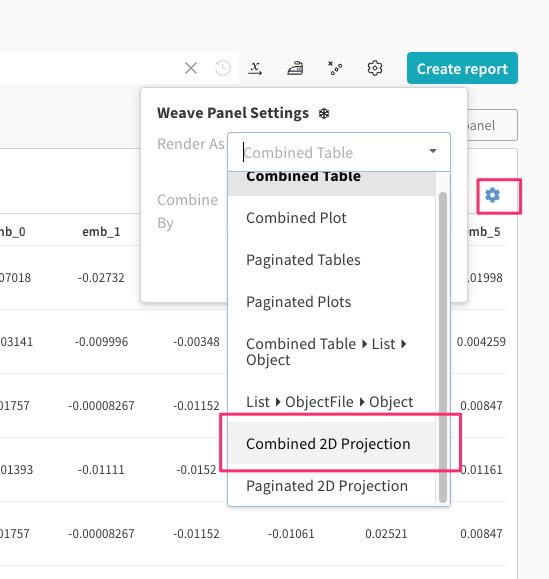Pick Paginated 2D Projection option

332,486
